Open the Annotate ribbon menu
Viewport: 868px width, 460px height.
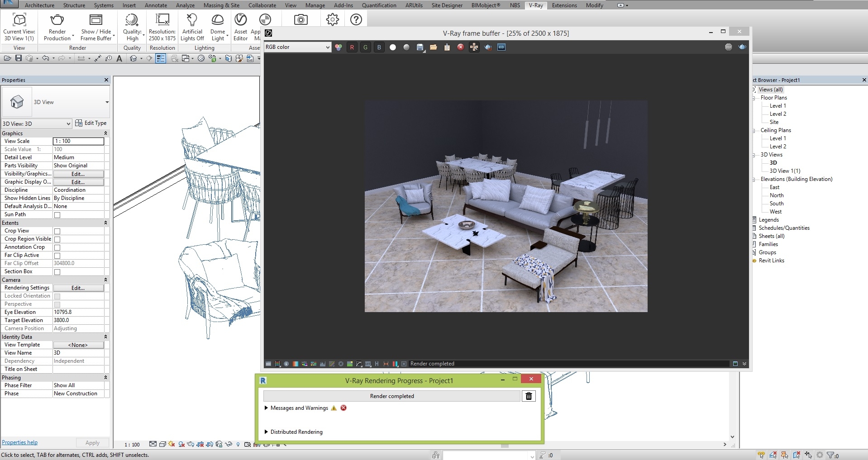pyautogui.click(x=156, y=5)
